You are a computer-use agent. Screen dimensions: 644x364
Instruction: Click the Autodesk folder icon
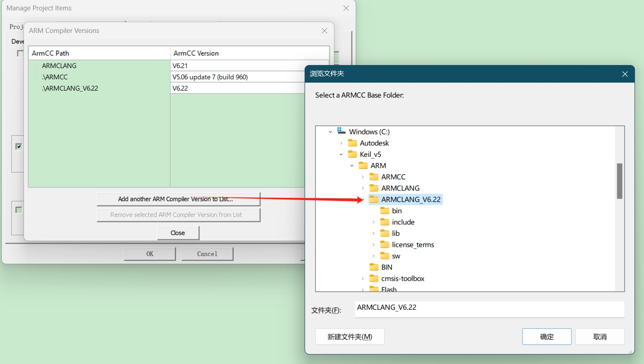tap(353, 143)
